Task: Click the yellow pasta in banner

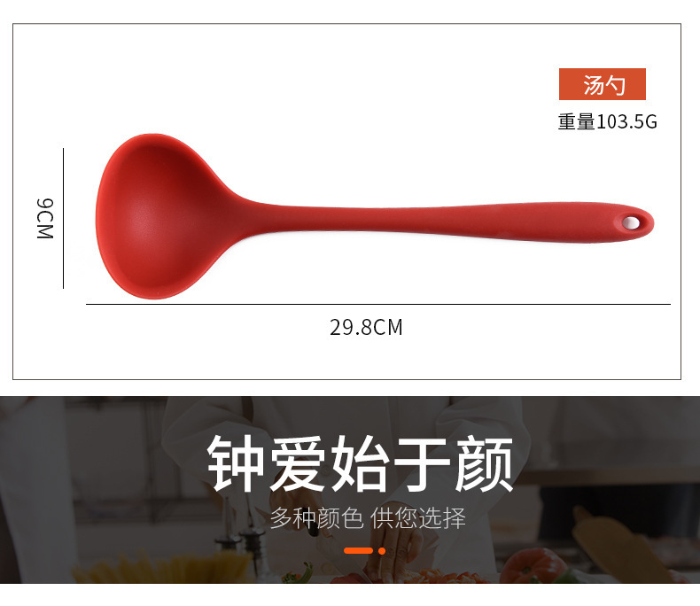Action: pos(165,569)
